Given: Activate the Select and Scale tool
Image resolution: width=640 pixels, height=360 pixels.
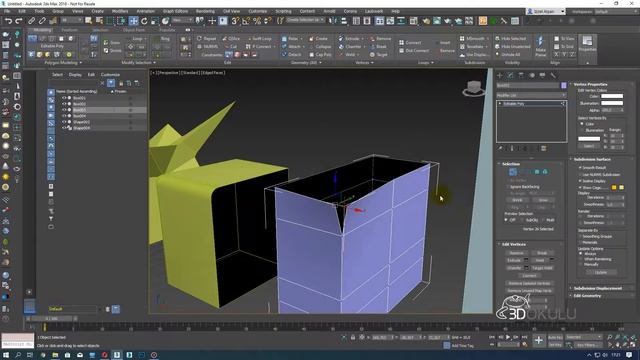Looking at the screenshot, I should 155,21.
